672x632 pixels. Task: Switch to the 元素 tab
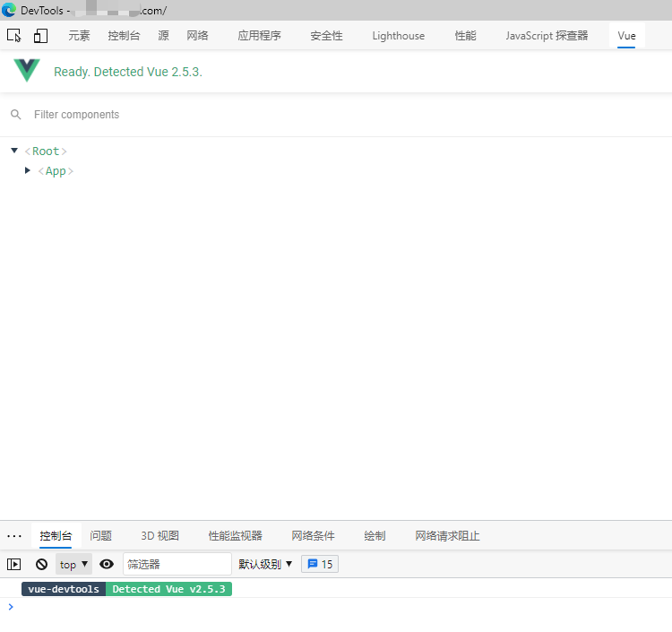(x=79, y=36)
